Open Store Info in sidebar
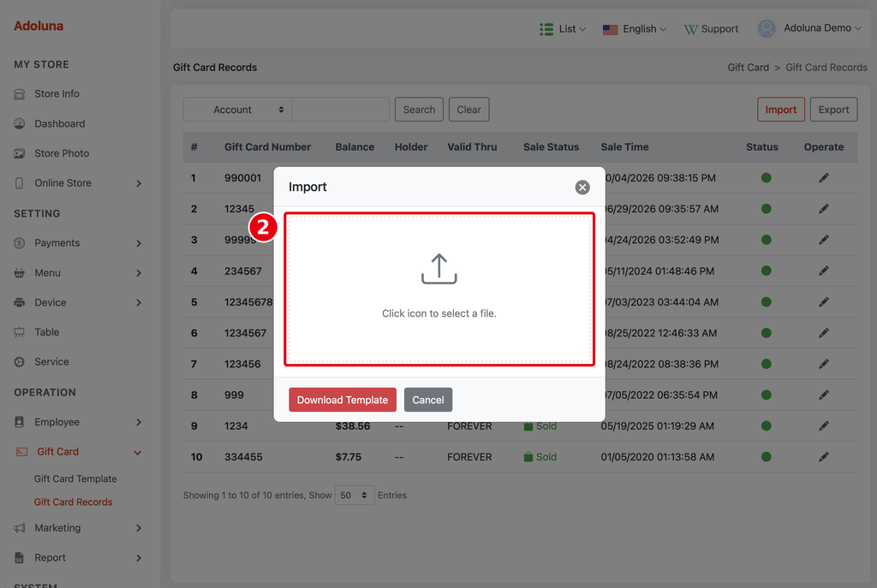877x588 pixels. (x=57, y=94)
